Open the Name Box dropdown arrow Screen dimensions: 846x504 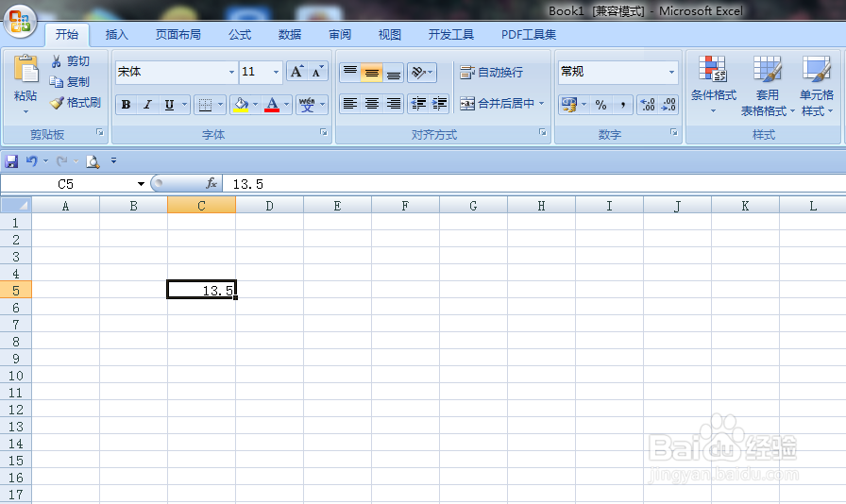pyautogui.click(x=141, y=184)
